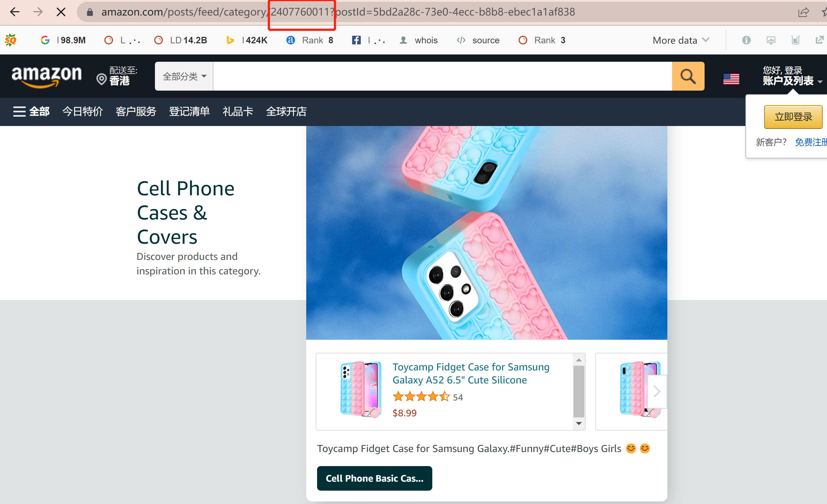The image size is (827, 504).
Task: Click the Google index count icon
Action: coord(45,40)
